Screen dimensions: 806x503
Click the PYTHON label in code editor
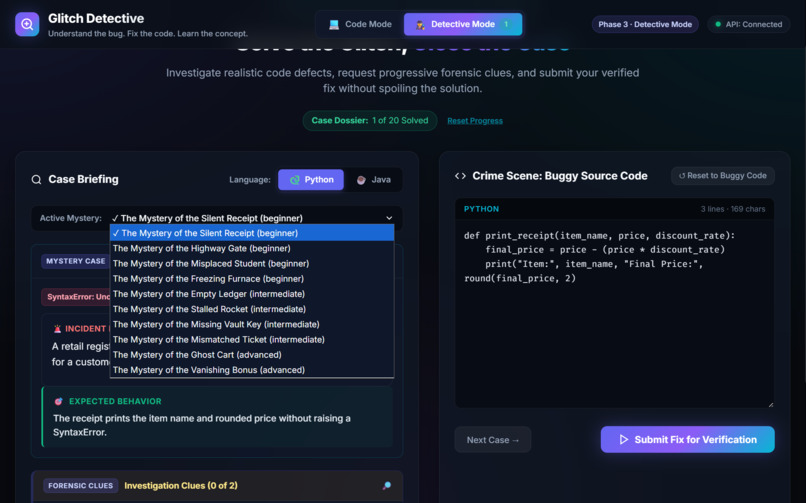tap(481, 209)
